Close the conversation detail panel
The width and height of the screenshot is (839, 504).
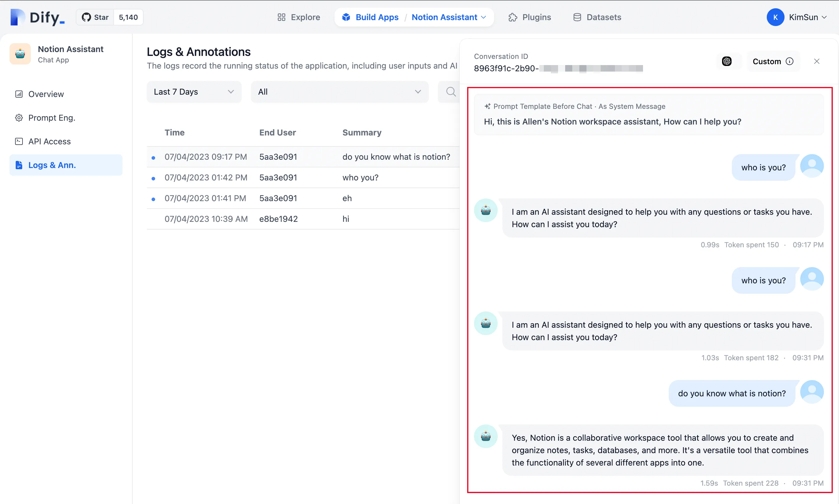click(817, 62)
